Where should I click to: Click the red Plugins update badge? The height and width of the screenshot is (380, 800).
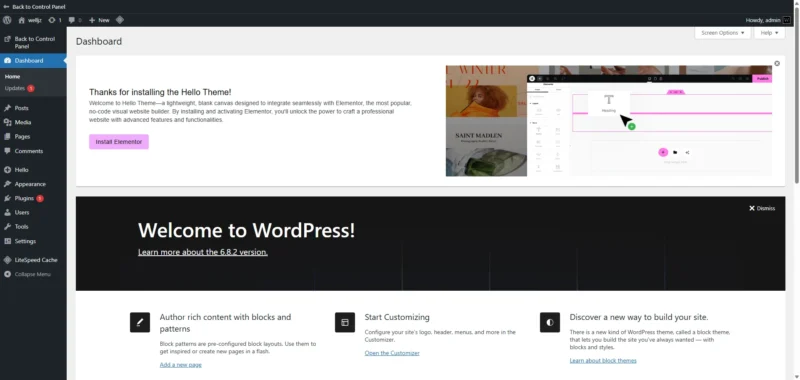(x=40, y=198)
